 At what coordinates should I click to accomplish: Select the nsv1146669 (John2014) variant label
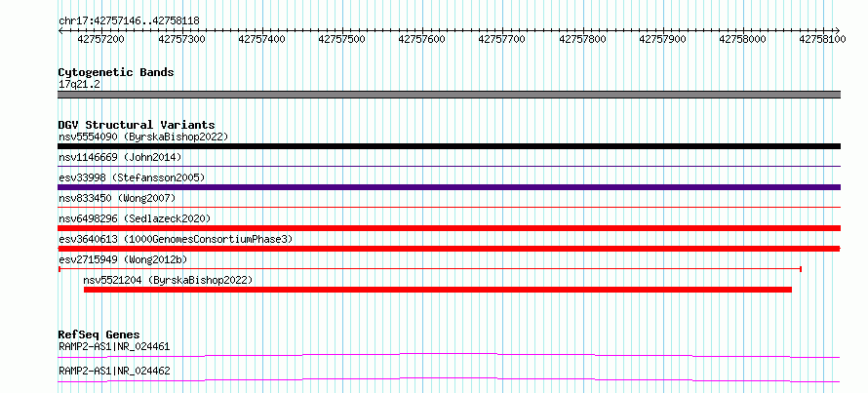click(120, 157)
